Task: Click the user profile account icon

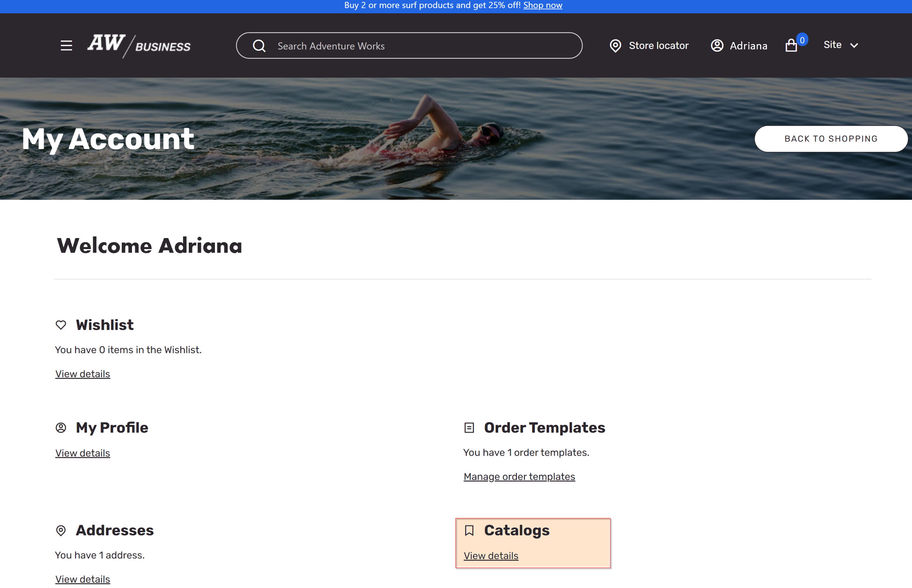Action: (x=717, y=45)
